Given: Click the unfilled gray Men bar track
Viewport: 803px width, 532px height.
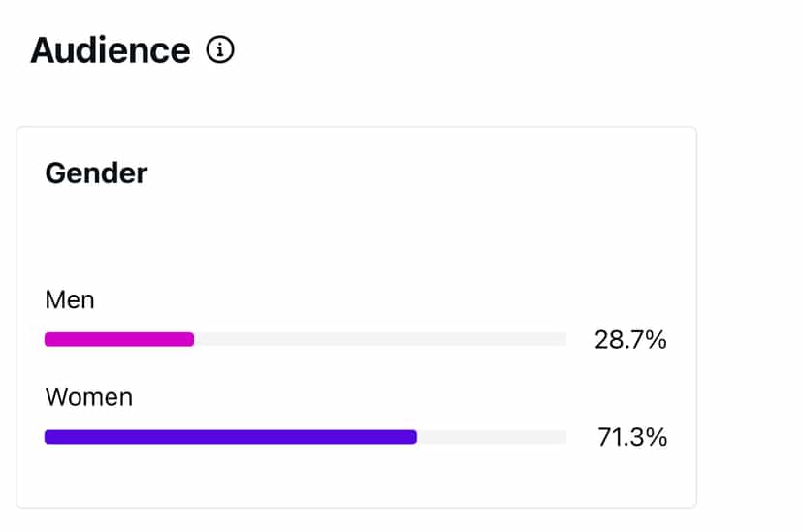Looking at the screenshot, I should (x=380, y=339).
